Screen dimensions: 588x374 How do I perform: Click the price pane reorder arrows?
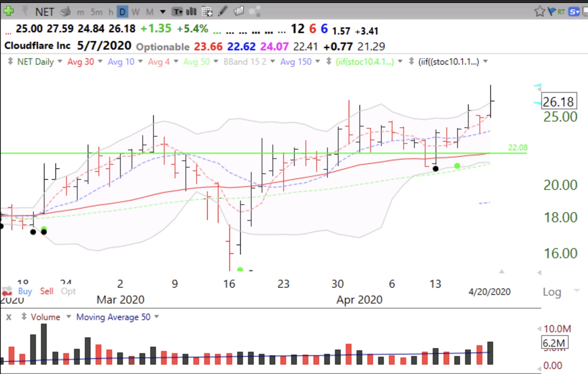click(x=10, y=61)
